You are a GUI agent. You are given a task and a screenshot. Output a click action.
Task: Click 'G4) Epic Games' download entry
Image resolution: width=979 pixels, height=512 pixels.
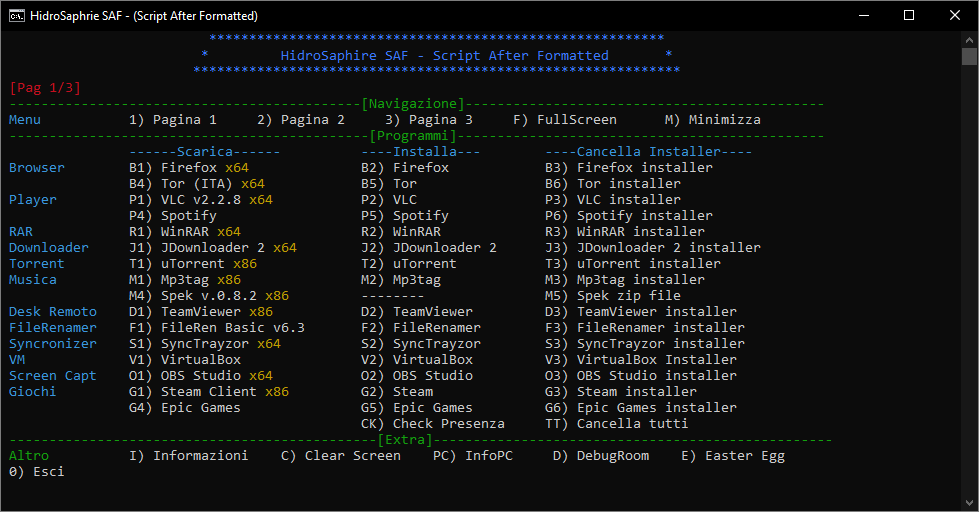tap(185, 408)
